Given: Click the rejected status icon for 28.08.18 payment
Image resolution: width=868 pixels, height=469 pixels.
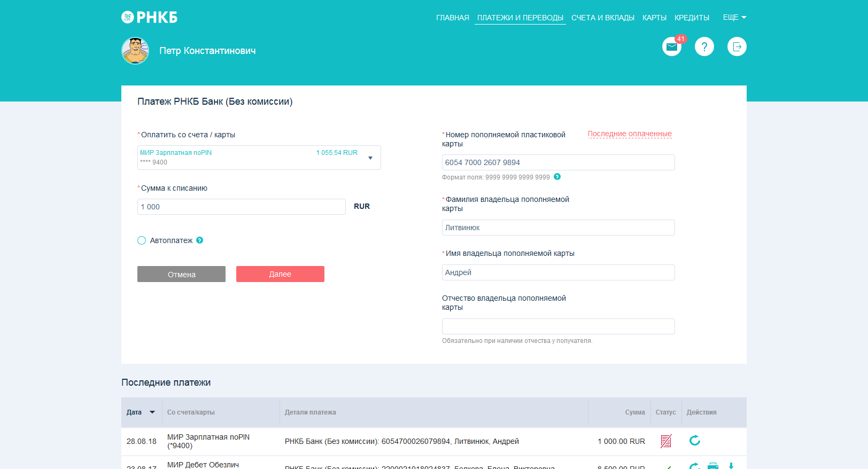Looking at the screenshot, I should pyautogui.click(x=666, y=441).
